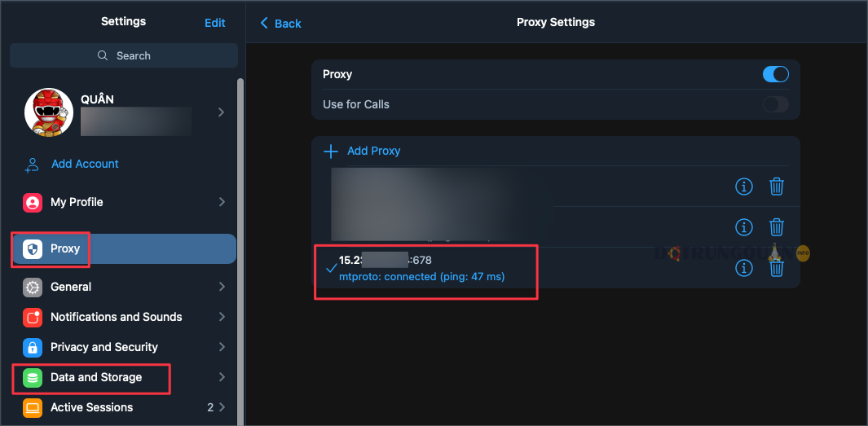The height and width of the screenshot is (426, 868).
Task: Go Back from Proxy Settings
Action: pyautogui.click(x=280, y=24)
